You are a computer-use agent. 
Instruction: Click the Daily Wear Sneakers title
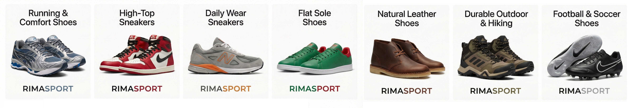click(x=226, y=18)
